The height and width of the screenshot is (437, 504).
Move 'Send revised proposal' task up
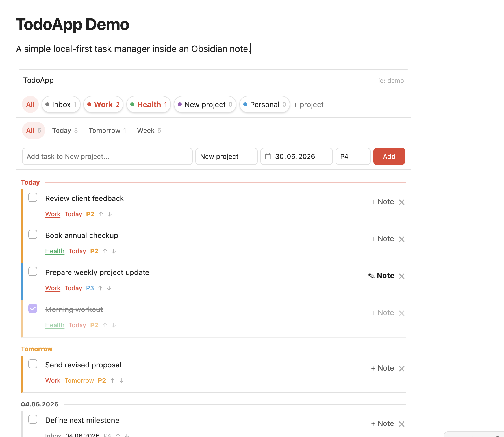click(112, 381)
